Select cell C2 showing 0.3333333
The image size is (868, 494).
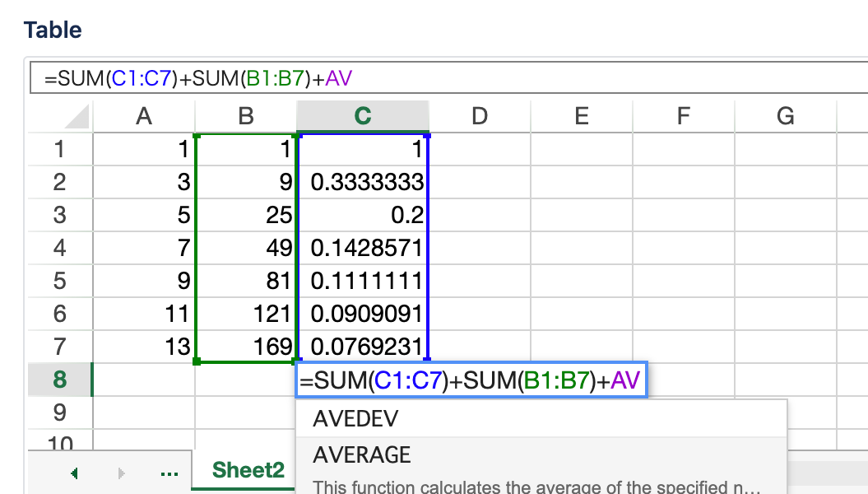(362, 182)
